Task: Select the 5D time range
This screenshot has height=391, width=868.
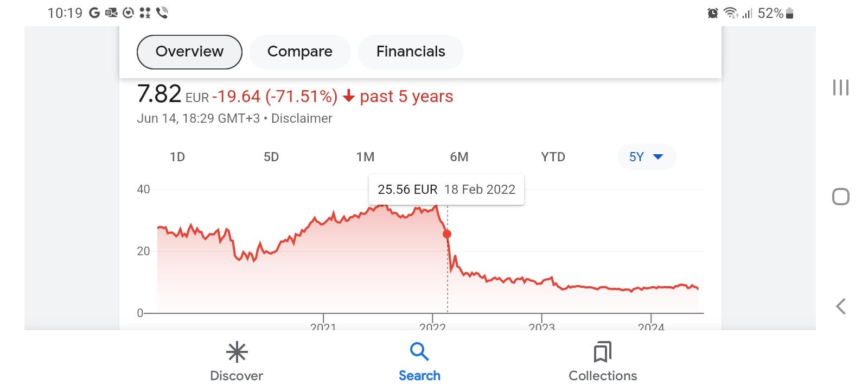Action: pos(271,157)
